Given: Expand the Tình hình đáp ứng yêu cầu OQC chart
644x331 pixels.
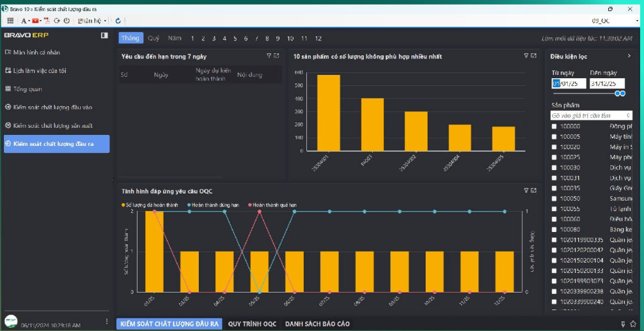Looking at the screenshot, I should (x=534, y=191).
